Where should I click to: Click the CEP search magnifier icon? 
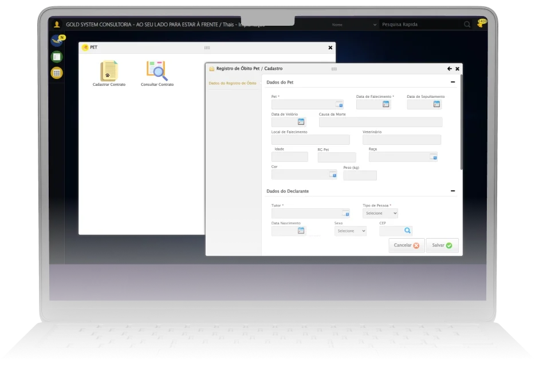click(x=407, y=231)
